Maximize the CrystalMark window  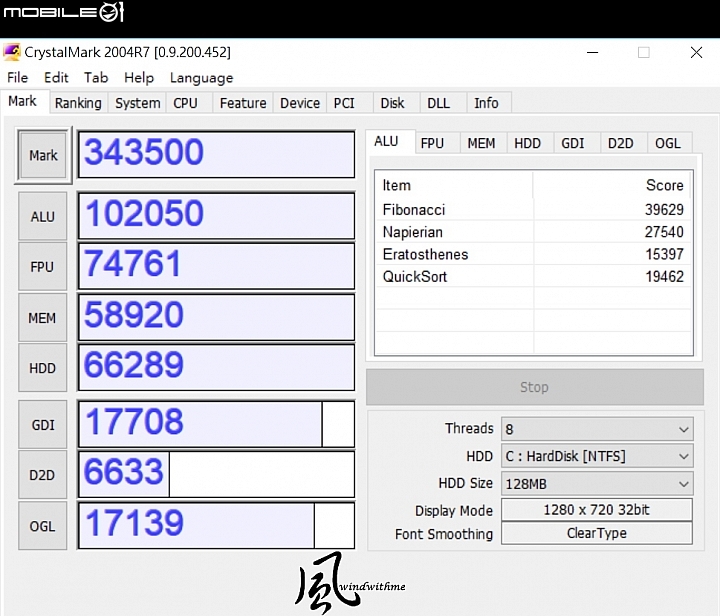(x=644, y=52)
